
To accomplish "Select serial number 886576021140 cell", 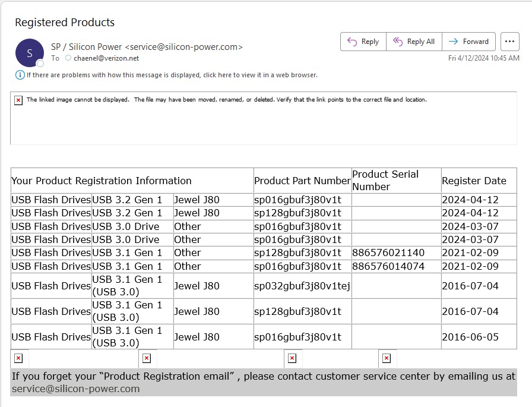I will coord(388,253).
